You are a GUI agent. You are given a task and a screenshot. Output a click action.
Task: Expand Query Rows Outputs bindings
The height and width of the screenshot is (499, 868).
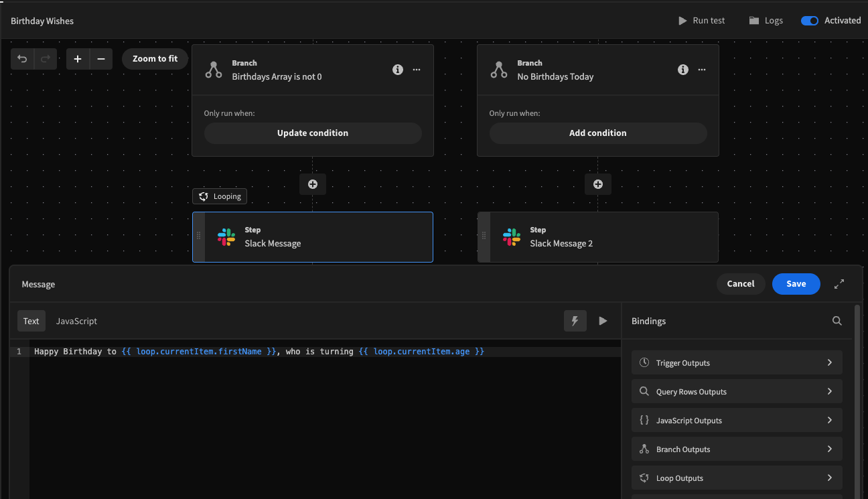click(737, 391)
